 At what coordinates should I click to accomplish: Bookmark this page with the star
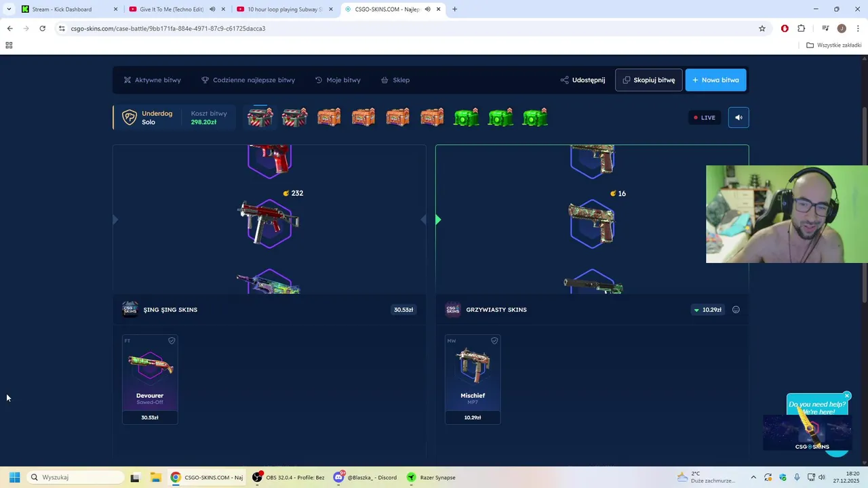point(762,28)
